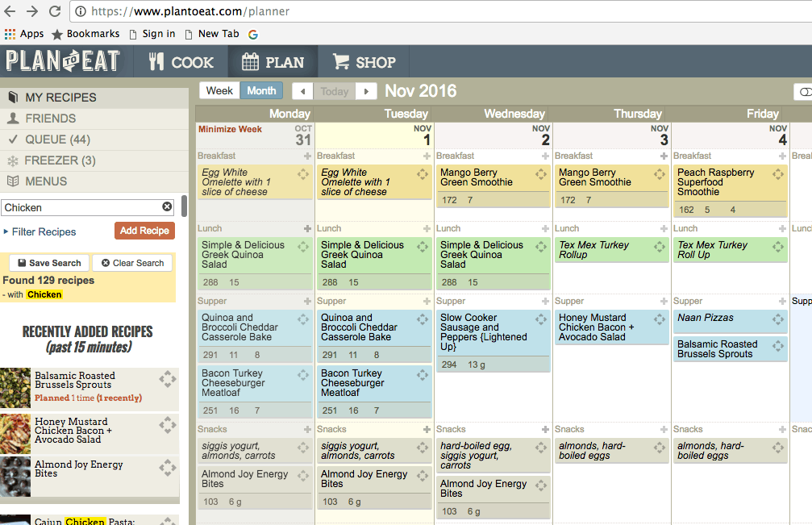Screen dimensions: 812x525
Task: Open the Freezer (3) list
Action: click(94, 160)
